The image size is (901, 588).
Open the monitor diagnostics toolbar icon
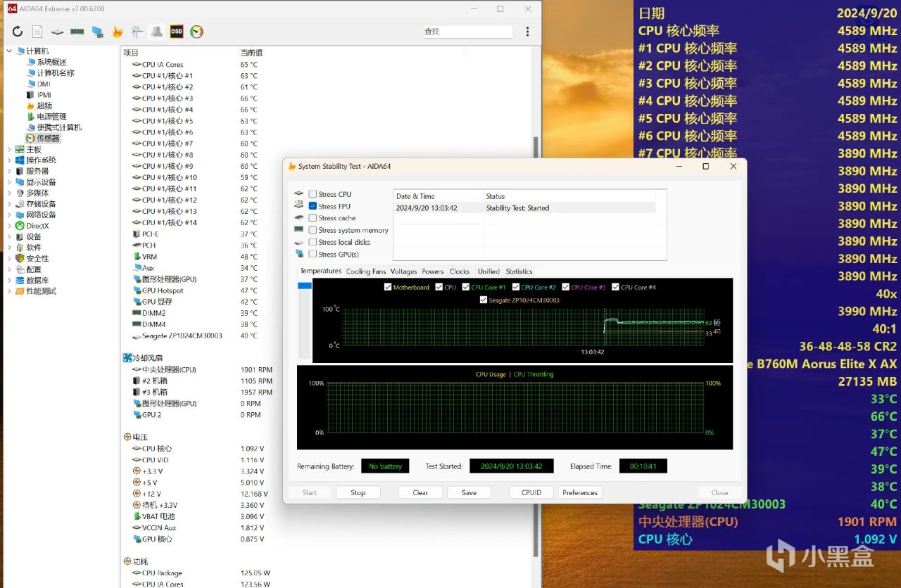point(97,32)
